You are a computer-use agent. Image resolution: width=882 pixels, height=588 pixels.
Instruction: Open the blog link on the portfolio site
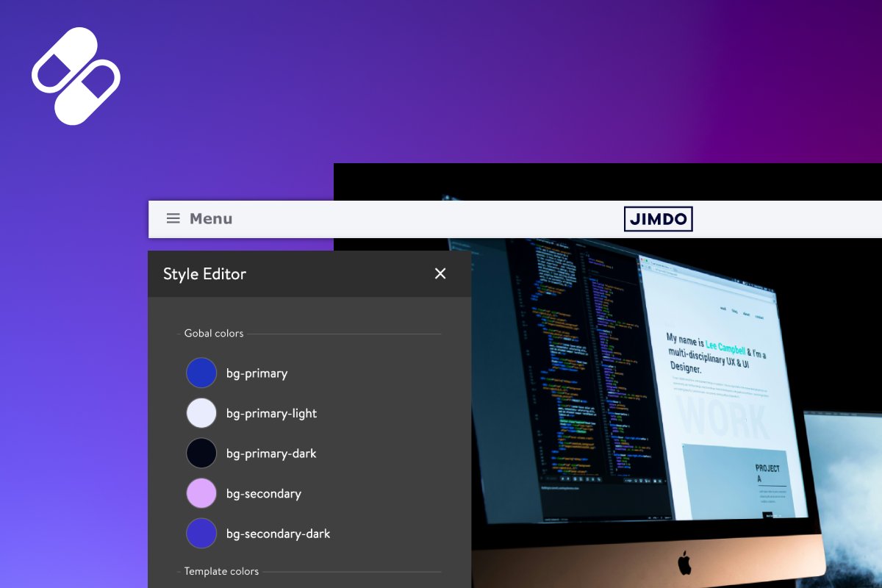(736, 312)
